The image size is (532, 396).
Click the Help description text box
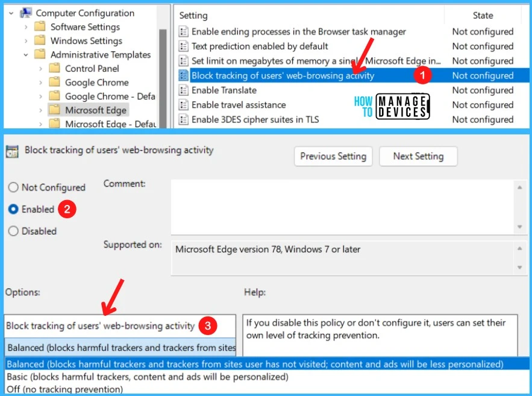coord(380,335)
